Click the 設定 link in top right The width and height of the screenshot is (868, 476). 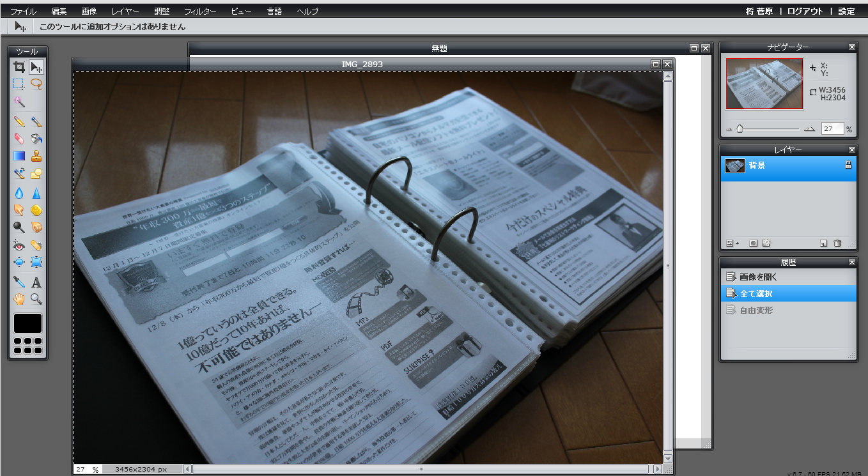pos(846,12)
